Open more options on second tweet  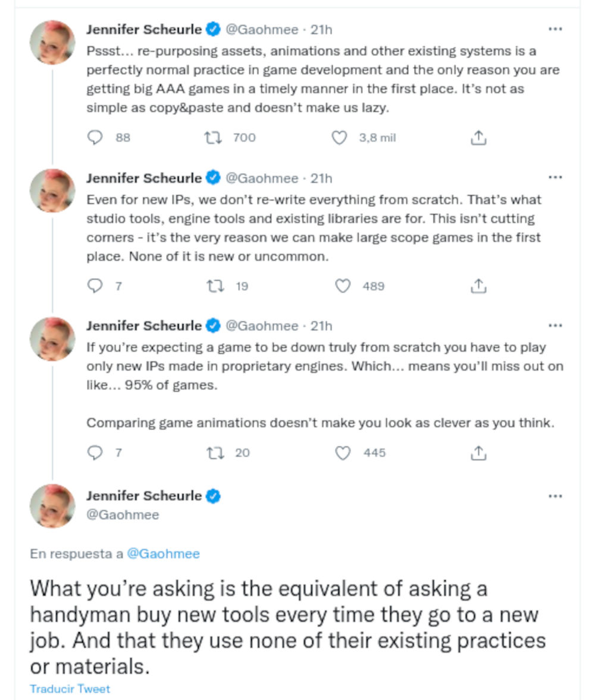[555, 177]
